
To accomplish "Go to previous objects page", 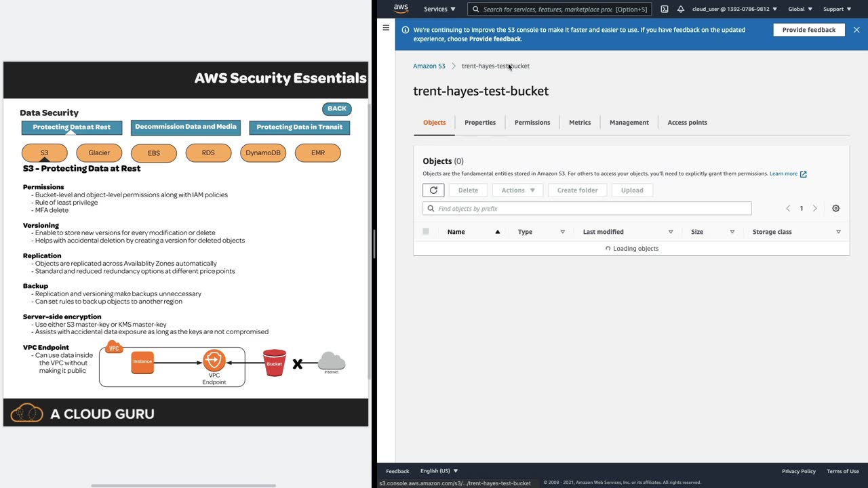I will [788, 209].
